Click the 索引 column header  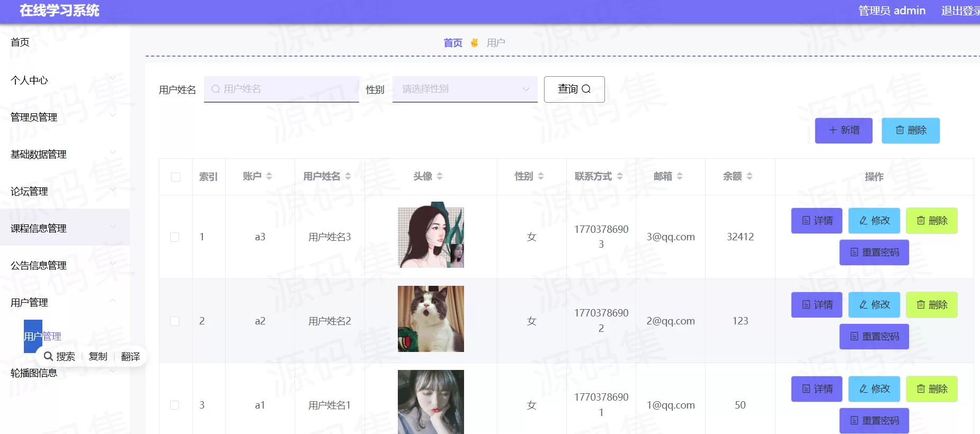click(x=208, y=177)
